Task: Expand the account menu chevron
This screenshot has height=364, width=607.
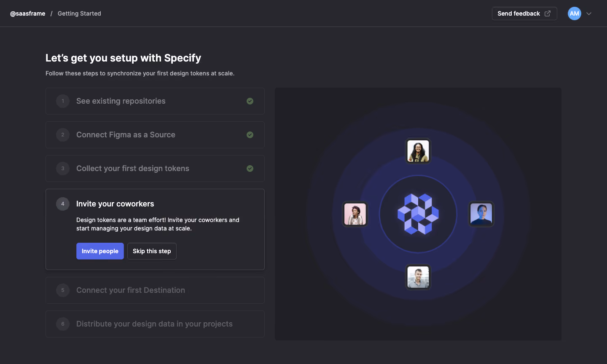Action: 589,13
